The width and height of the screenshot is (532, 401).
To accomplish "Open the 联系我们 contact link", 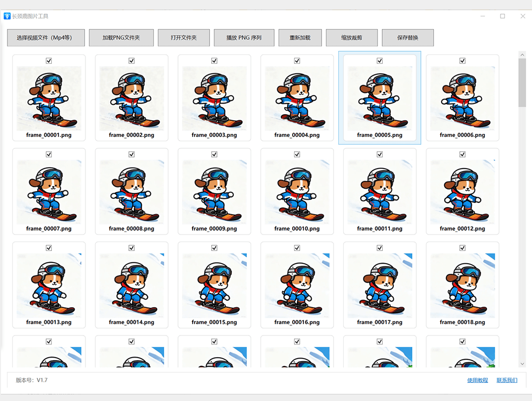I will point(507,380).
